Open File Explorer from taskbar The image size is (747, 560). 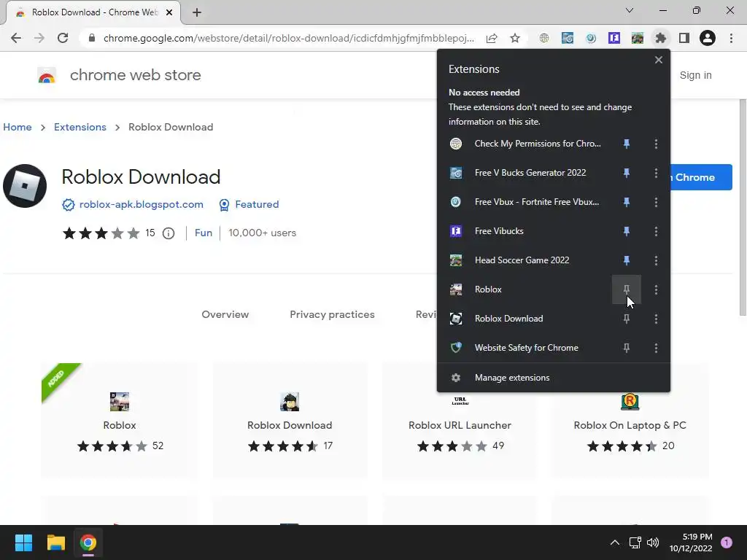(x=55, y=542)
